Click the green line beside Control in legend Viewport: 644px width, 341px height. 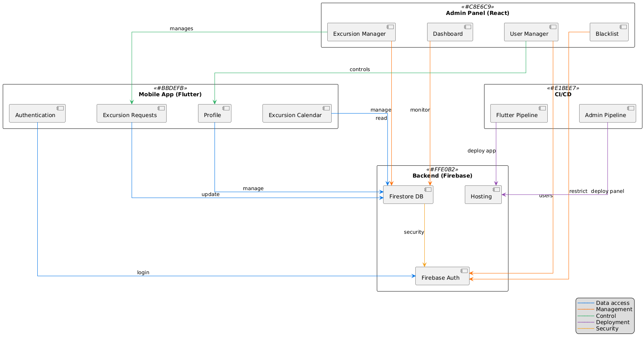coord(586,316)
